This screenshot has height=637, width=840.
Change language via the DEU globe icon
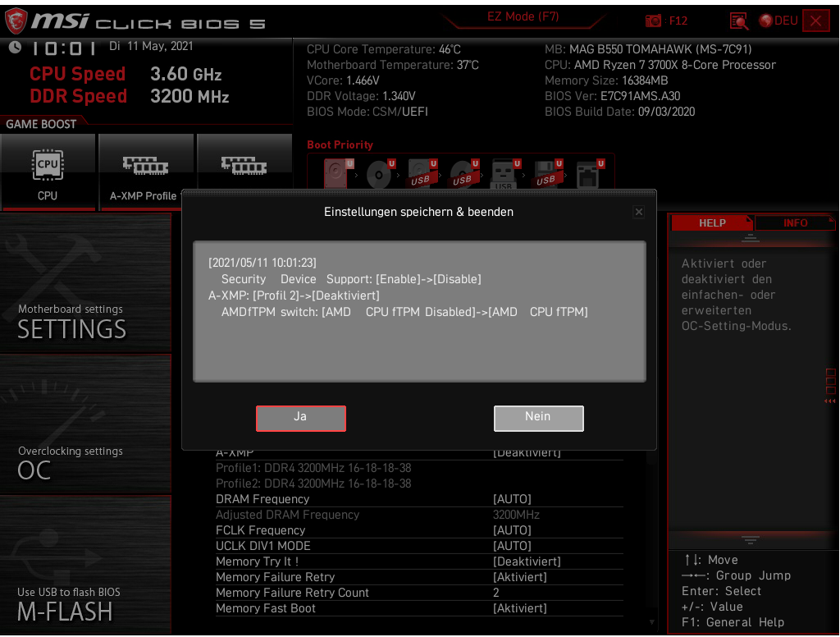tap(778, 21)
